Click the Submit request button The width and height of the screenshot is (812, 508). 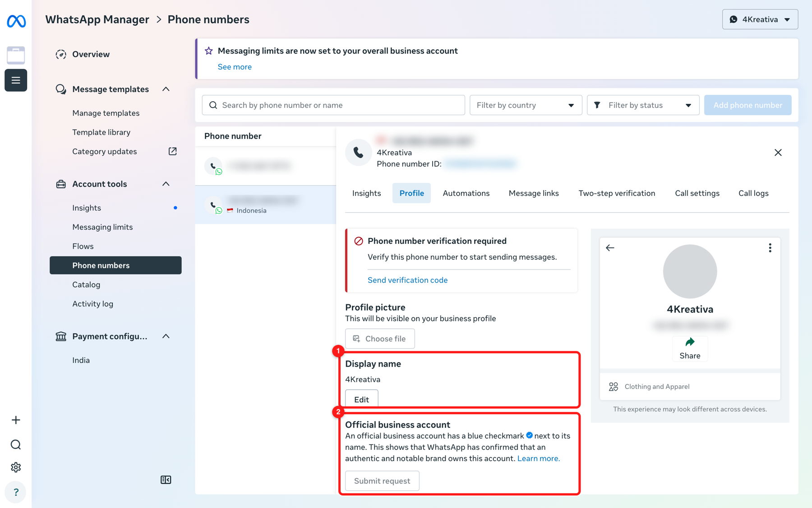(x=382, y=481)
